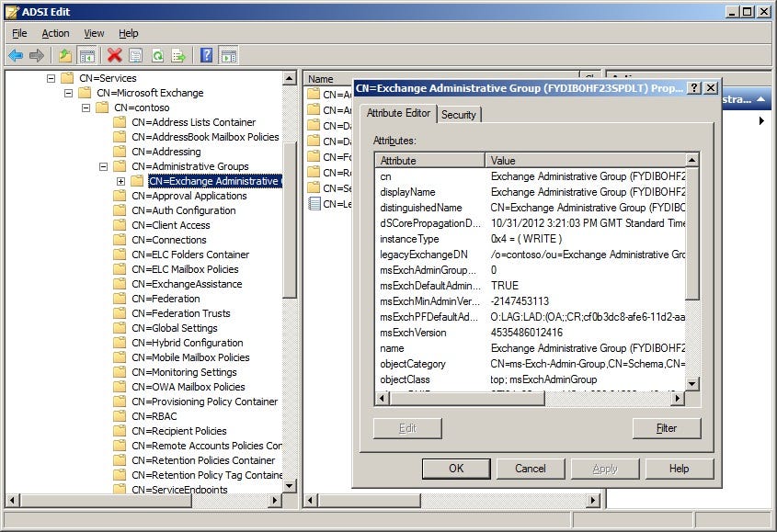
Task: Click the OK button
Action: pos(455,469)
